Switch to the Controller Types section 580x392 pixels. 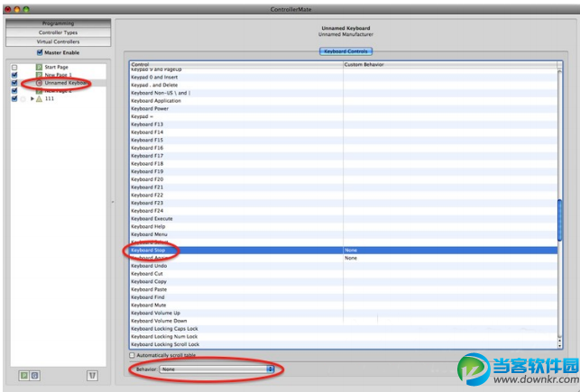(58, 32)
